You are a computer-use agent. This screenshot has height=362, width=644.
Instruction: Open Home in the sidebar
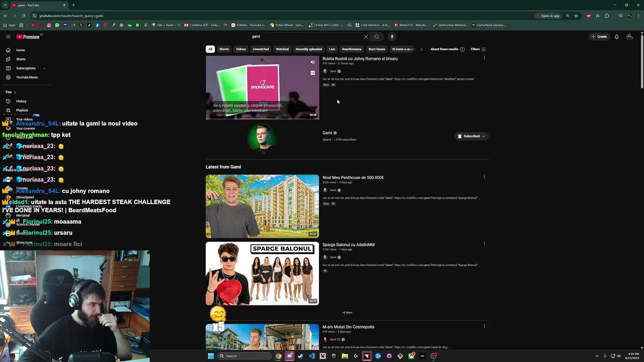(20, 50)
